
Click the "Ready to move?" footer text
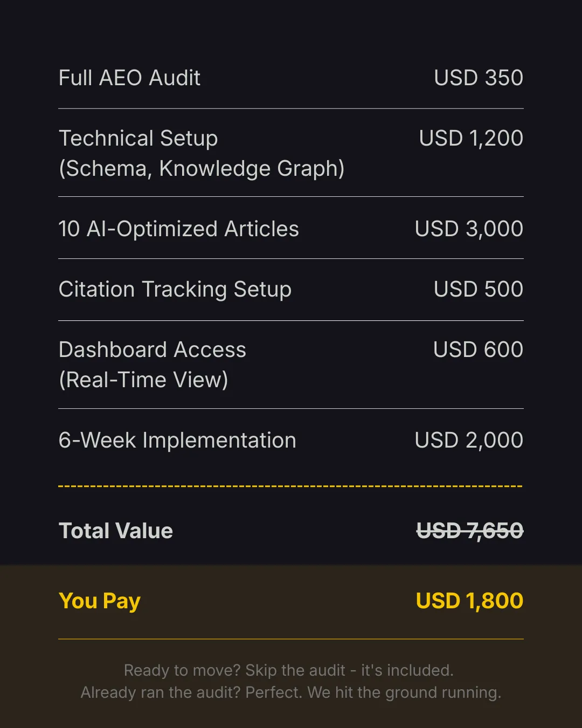coord(289,670)
